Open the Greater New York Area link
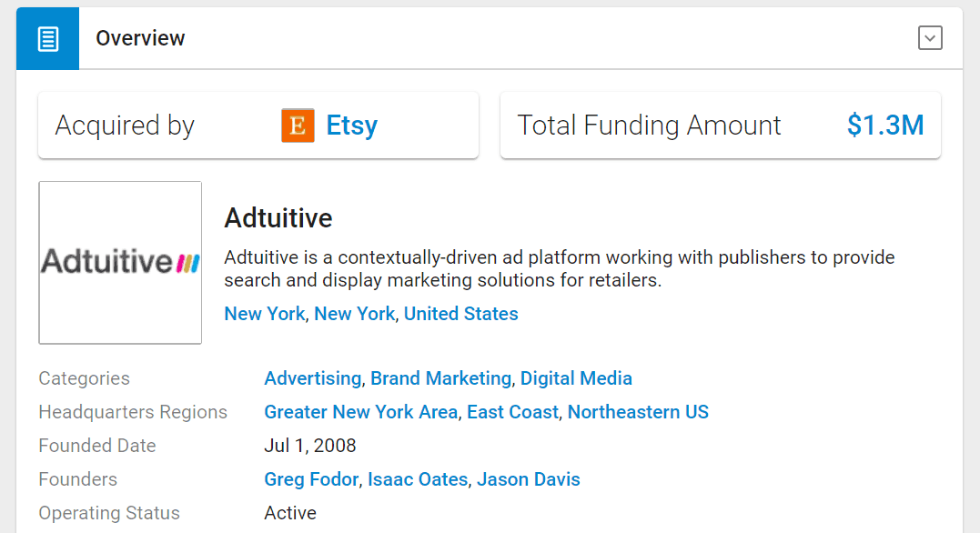The image size is (980, 533). [x=360, y=412]
